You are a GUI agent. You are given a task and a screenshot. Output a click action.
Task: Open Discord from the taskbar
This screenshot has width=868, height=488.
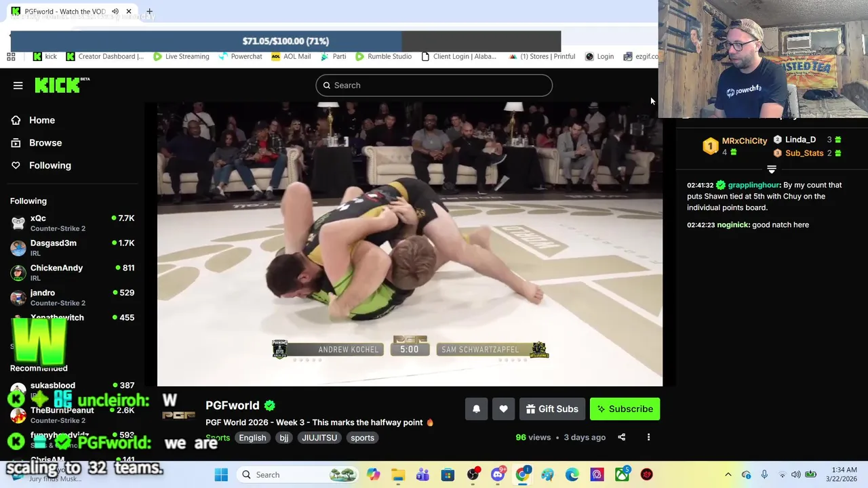coord(498,474)
